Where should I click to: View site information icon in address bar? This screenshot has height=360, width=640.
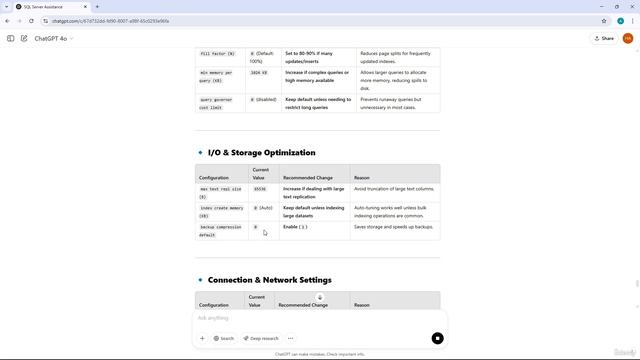pyautogui.click(x=45, y=21)
